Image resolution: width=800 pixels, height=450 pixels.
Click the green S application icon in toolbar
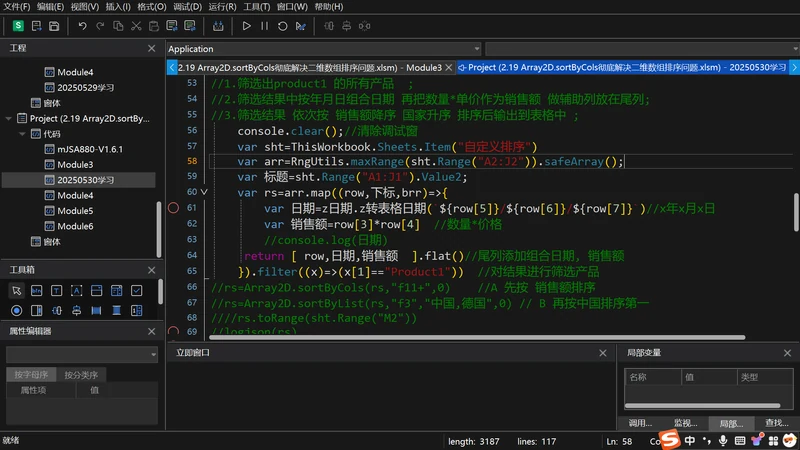18,26
